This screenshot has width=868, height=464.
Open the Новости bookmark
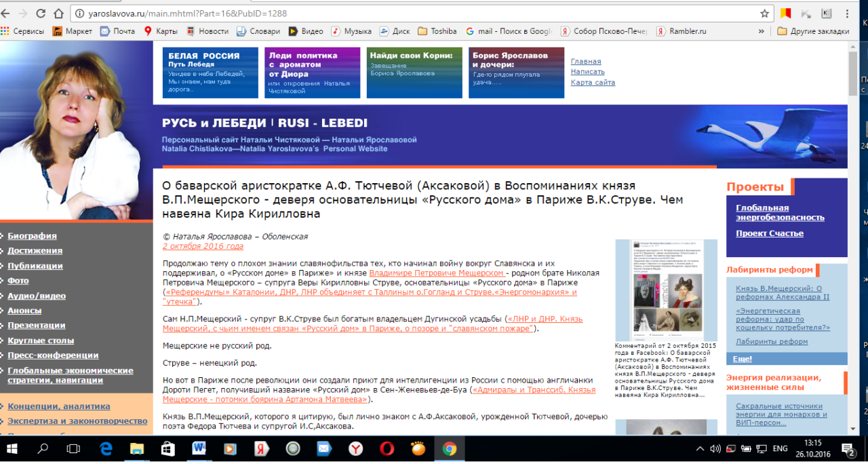pos(207,31)
